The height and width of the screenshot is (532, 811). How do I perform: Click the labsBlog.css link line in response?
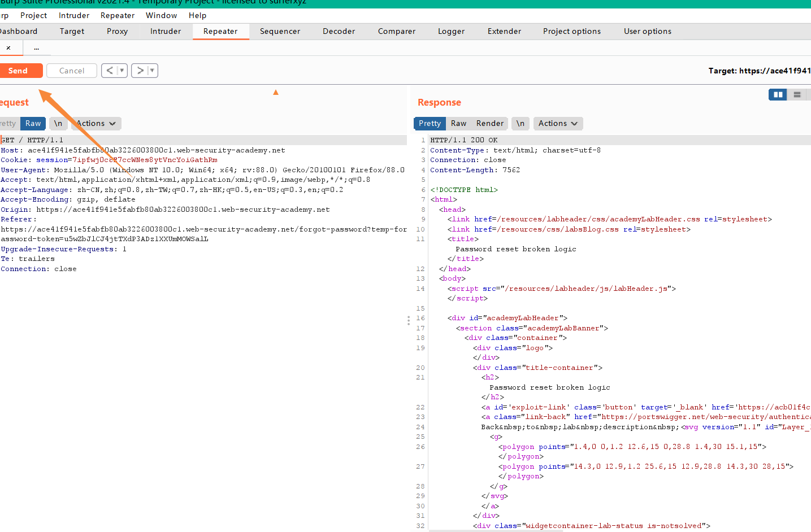click(x=569, y=229)
